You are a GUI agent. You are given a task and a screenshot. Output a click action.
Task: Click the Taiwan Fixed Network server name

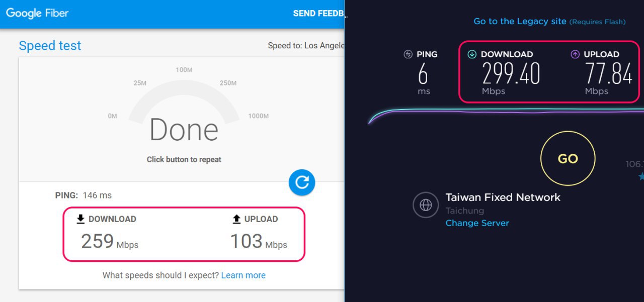[x=503, y=197]
